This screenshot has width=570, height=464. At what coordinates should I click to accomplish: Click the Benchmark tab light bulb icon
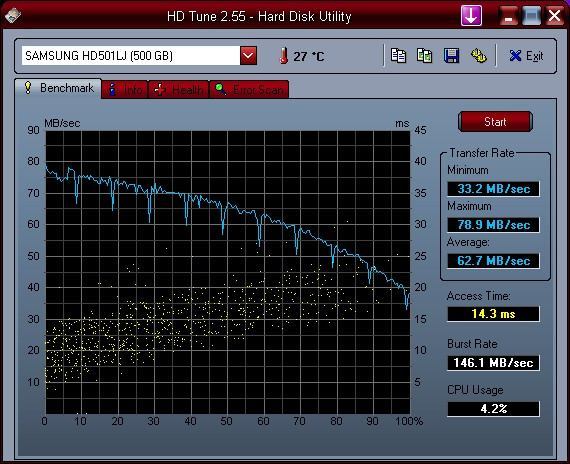coord(28,88)
